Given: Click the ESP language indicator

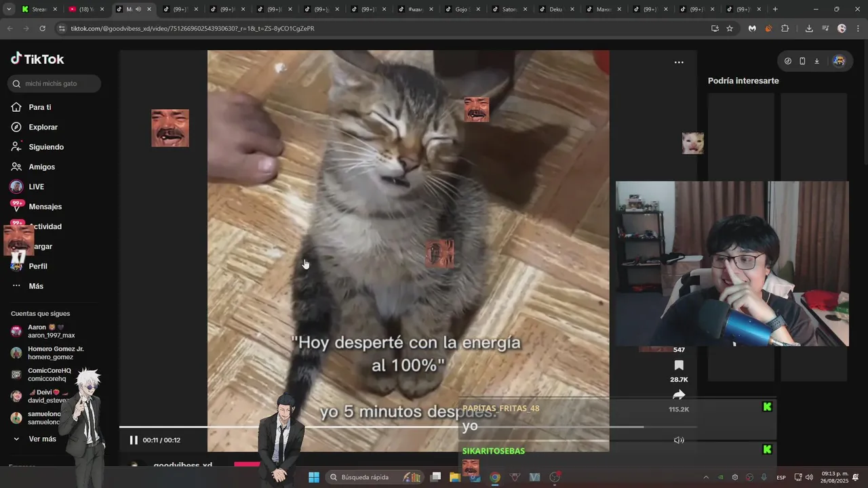Looking at the screenshot, I should click(781, 477).
